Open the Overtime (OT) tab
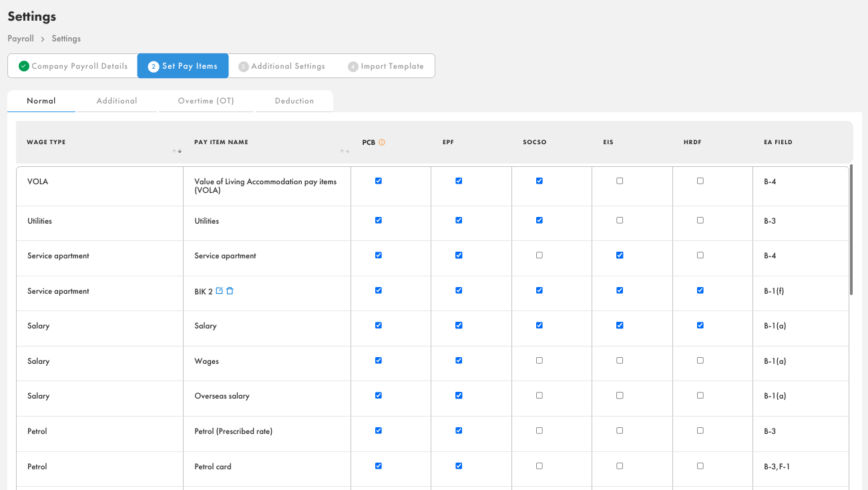The image size is (868, 490). (206, 101)
